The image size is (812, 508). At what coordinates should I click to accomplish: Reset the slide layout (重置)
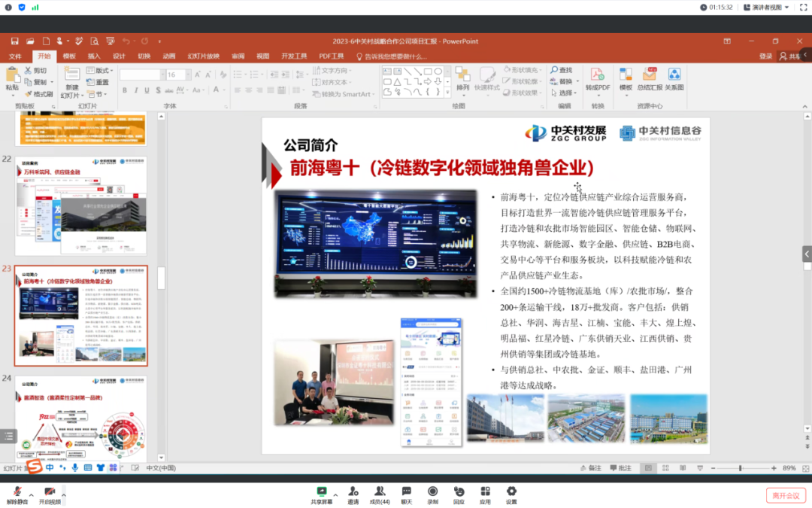98,82
